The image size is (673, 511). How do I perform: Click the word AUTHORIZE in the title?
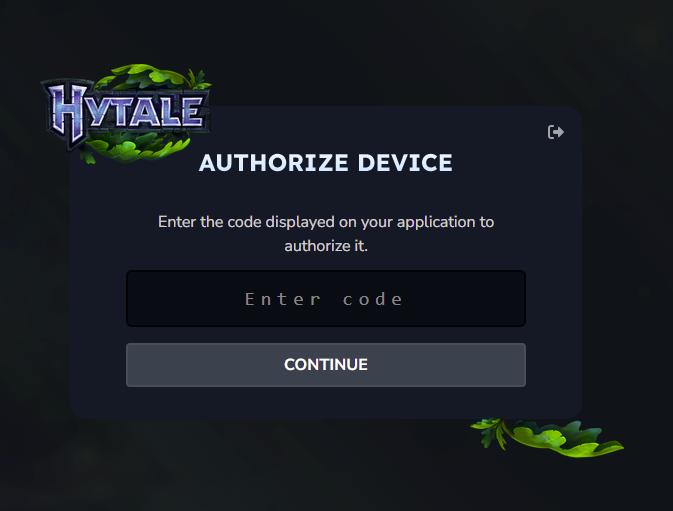273,163
